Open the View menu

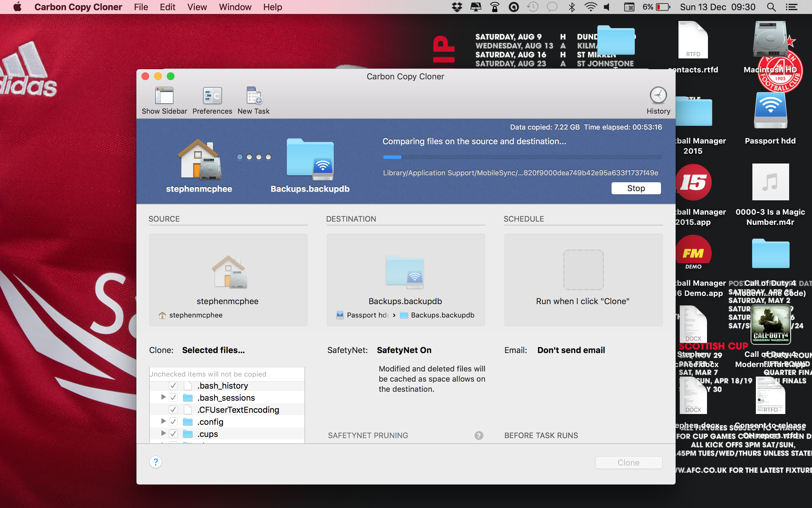click(197, 7)
